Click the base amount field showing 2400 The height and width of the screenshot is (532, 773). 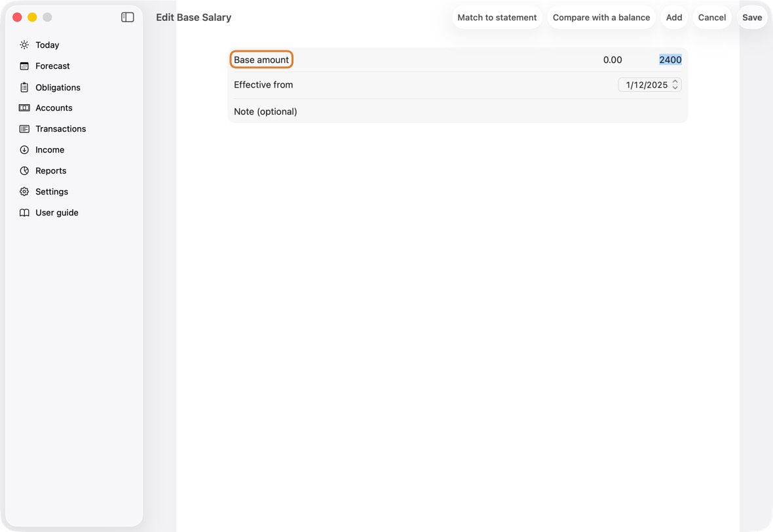[x=670, y=60]
